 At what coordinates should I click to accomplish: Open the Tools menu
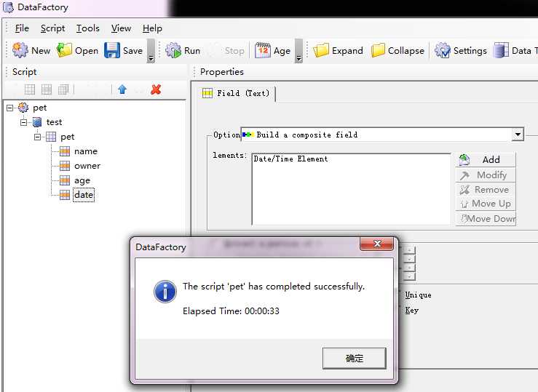(88, 28)
